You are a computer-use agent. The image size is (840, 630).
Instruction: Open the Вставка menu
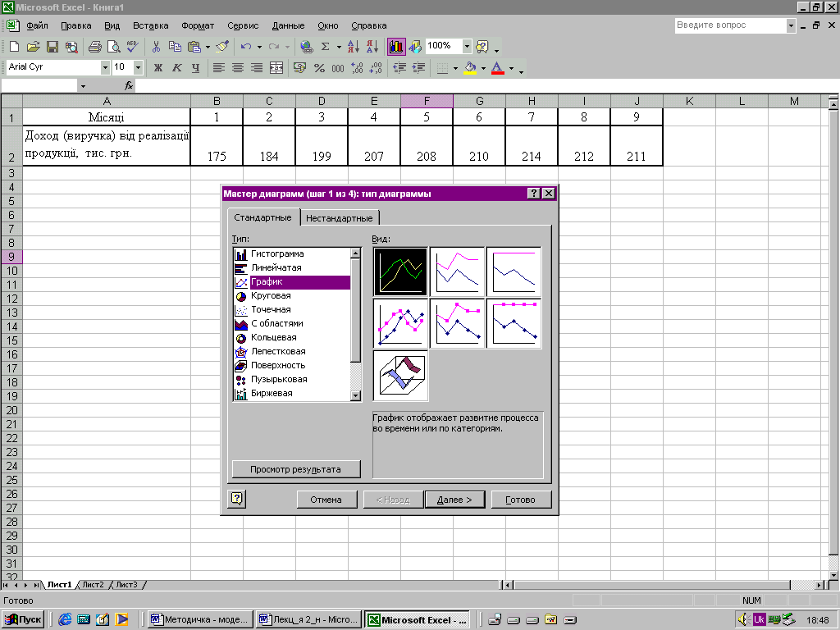pyautogui.click(x=151, y=25)
